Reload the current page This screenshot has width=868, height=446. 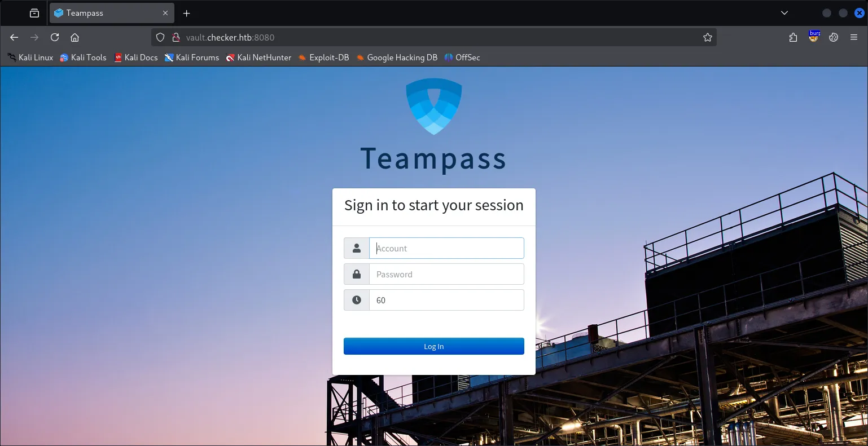[x=55, y=37]
